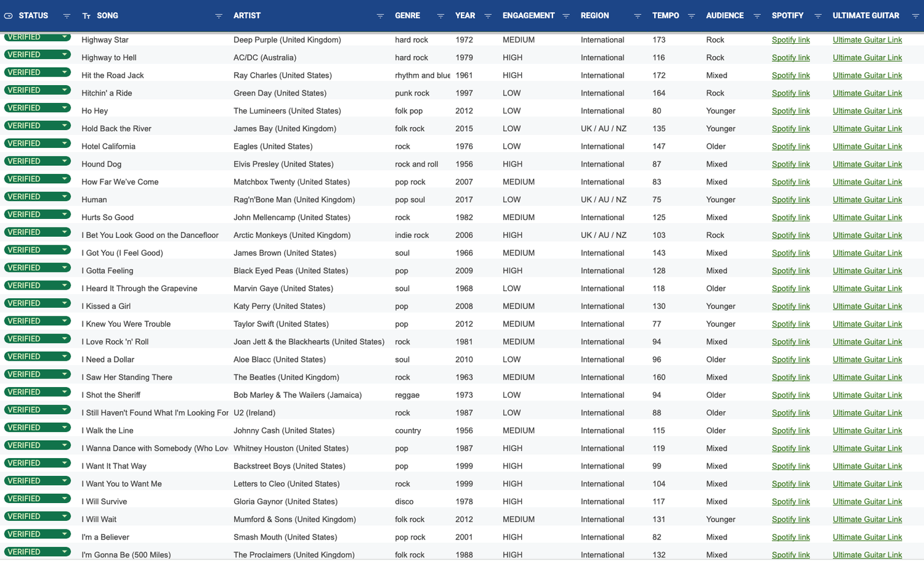Open the Spotify link for Hitchin' a Ride
This screenshot has height=561, width=924.
point(791,93)
